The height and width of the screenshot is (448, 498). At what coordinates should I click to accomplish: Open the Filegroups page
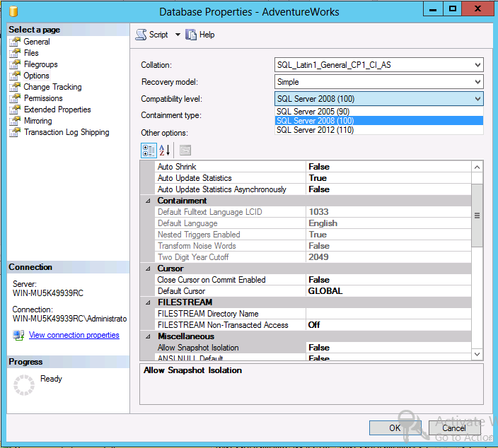[x=40, y=64]
